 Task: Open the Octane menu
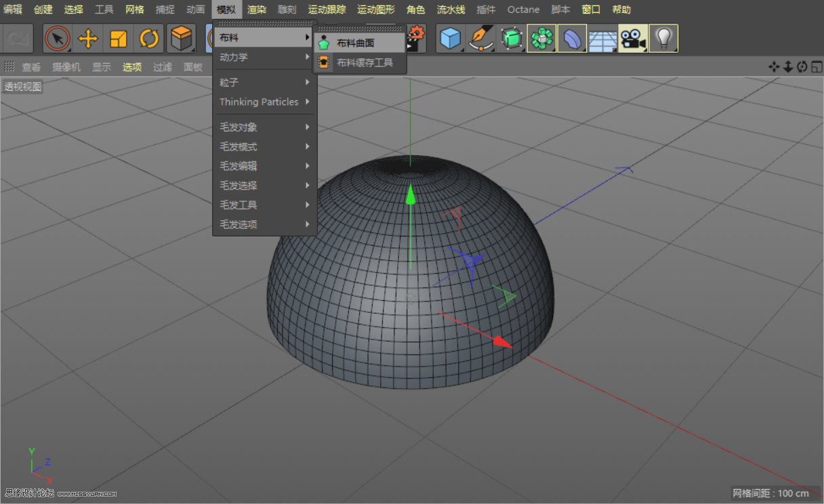click(523, 9)
